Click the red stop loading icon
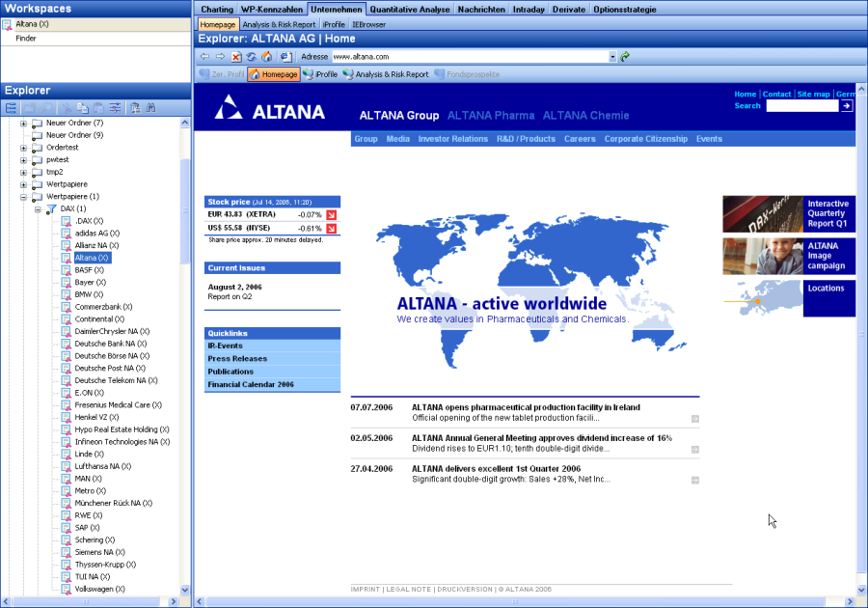The height and width of the screenshot is (608, 868). click(235, 57)
